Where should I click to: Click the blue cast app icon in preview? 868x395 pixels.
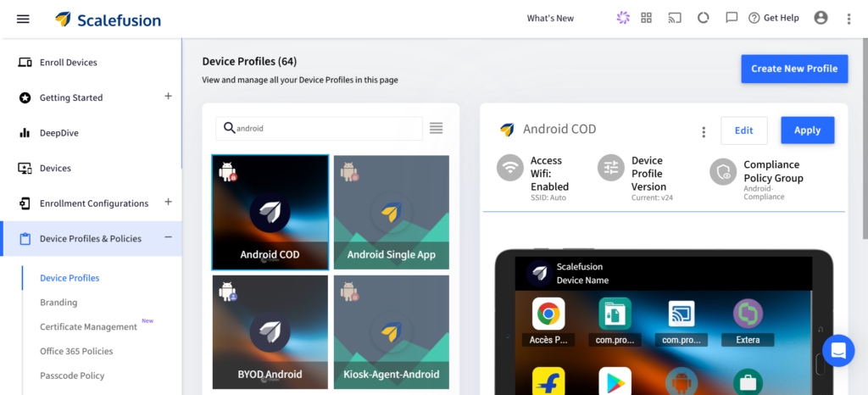click(x=682, y=314)
